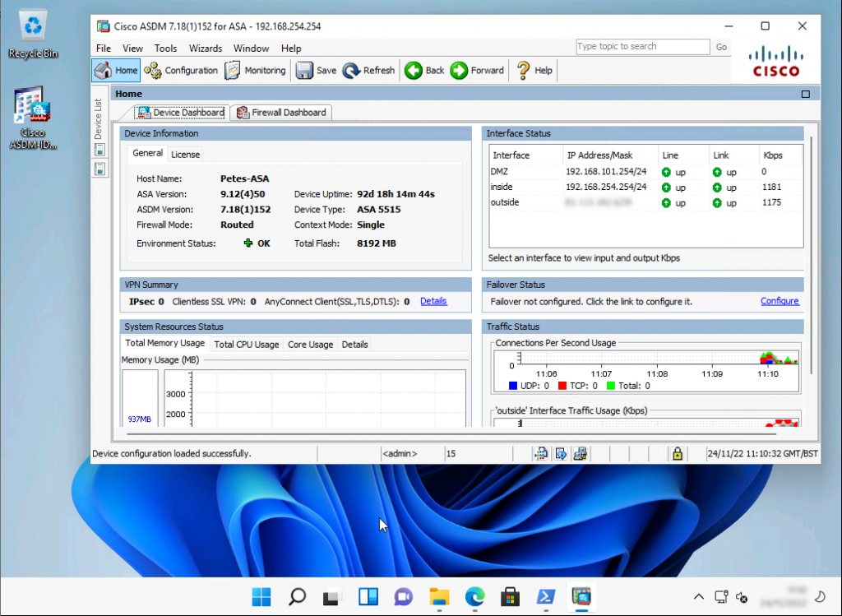The image size is (842, 616).
Task: Click the Go search button
Action: point(721,46)
